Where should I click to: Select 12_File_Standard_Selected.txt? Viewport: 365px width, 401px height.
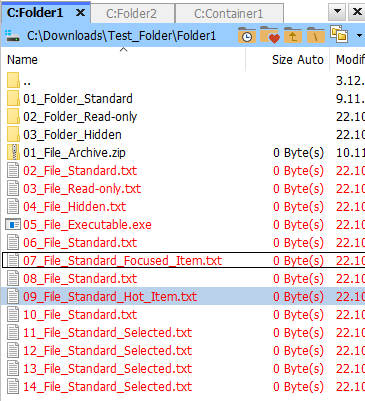click(x=107, y=351)
